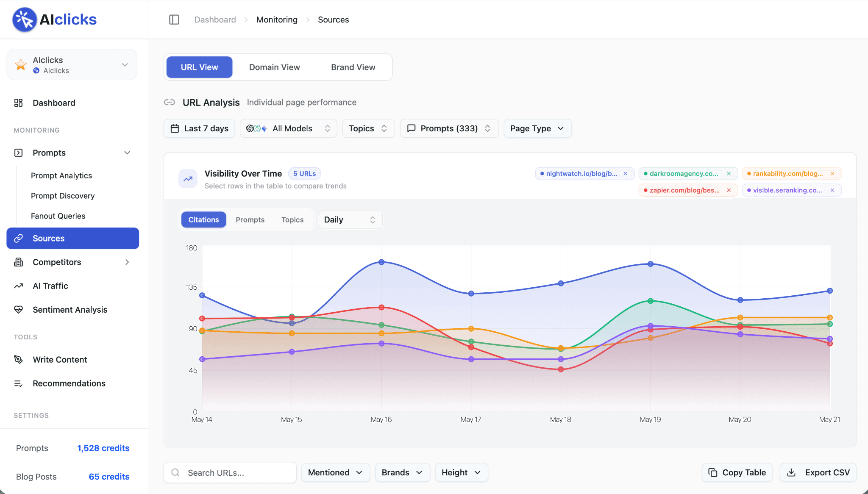Open the All Models dropdown
This screenshot has width=868, height=494.
click(288, 128)
